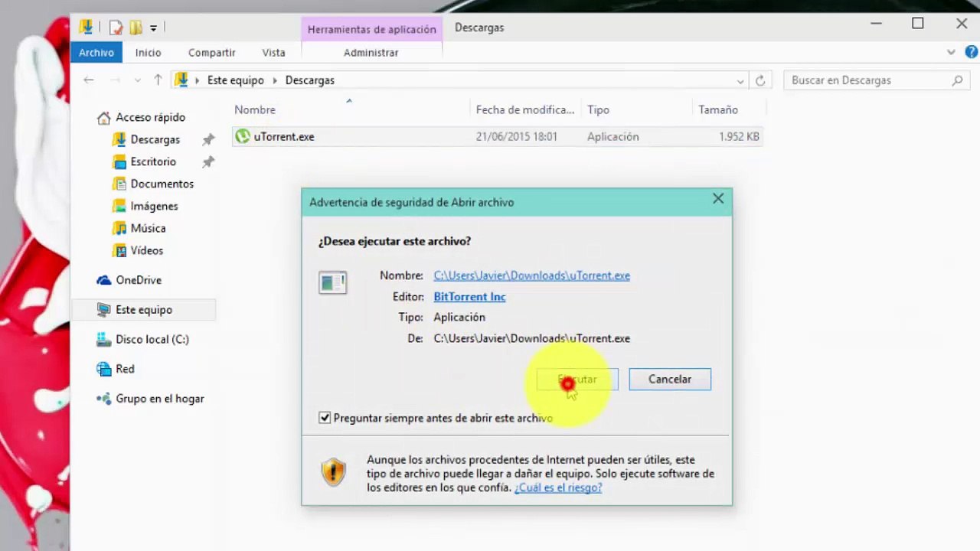980x551 pixels.
Task: Click the OneDrive cloud icon
Action: (x=103, y=281)
